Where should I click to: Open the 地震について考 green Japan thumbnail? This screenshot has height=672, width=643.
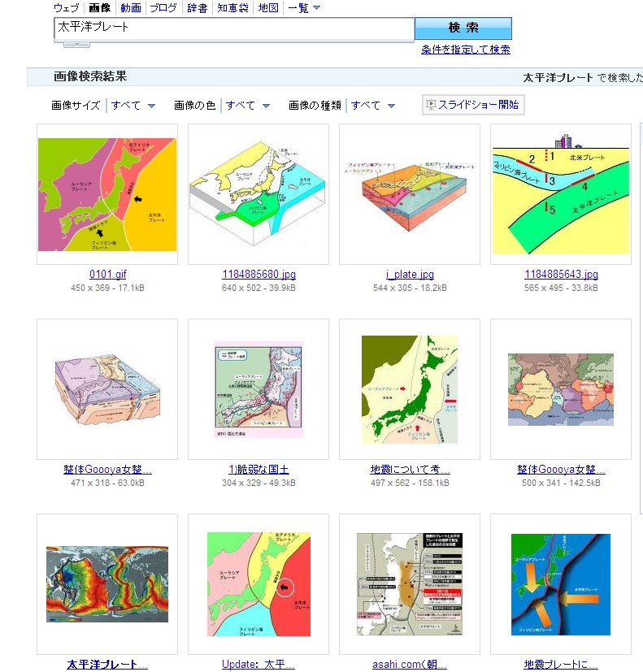click(410, 389)
